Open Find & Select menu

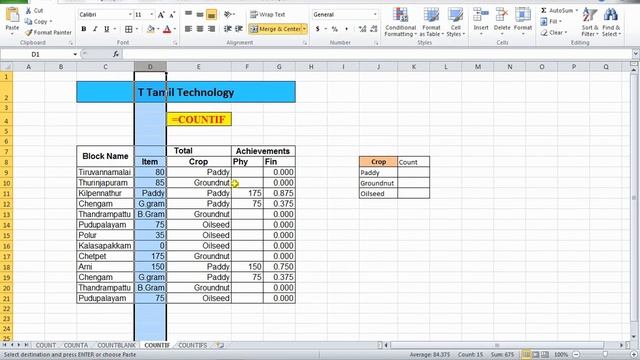(611, 22)
